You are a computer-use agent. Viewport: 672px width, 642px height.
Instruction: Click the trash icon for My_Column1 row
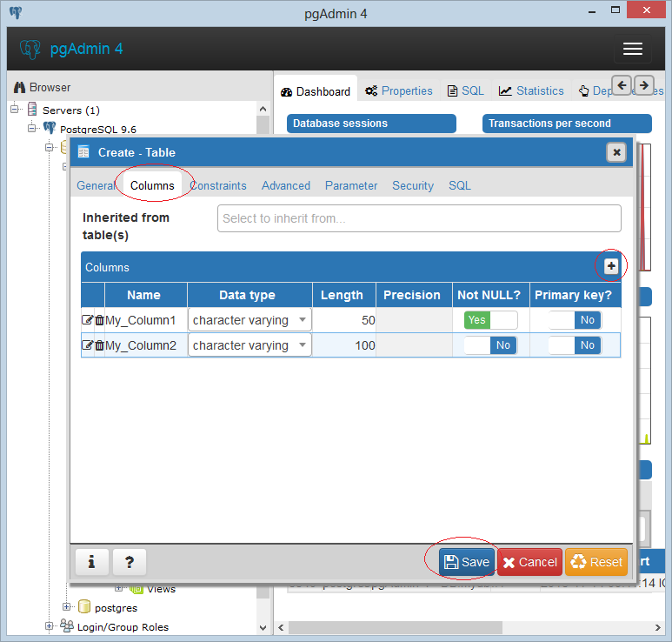(99, 320)
